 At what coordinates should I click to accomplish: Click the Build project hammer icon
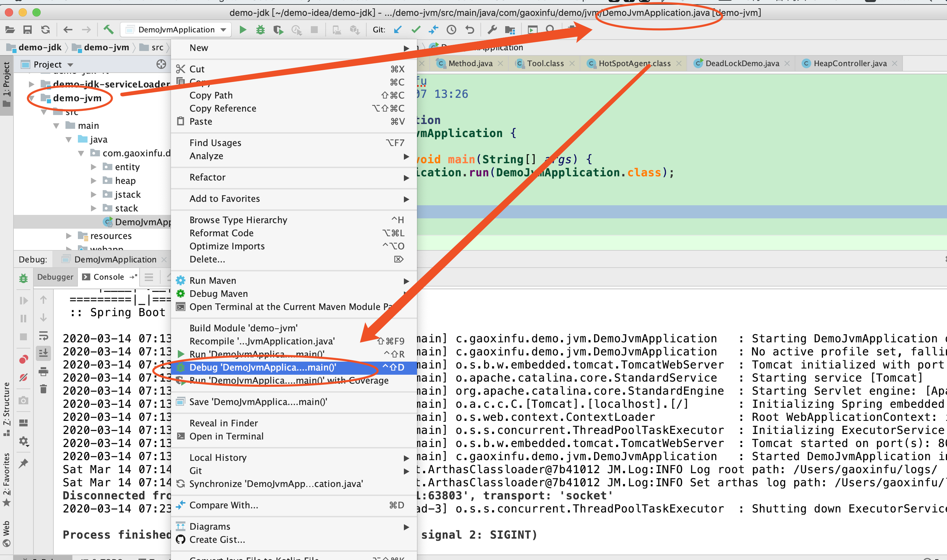tap(108, 29)
